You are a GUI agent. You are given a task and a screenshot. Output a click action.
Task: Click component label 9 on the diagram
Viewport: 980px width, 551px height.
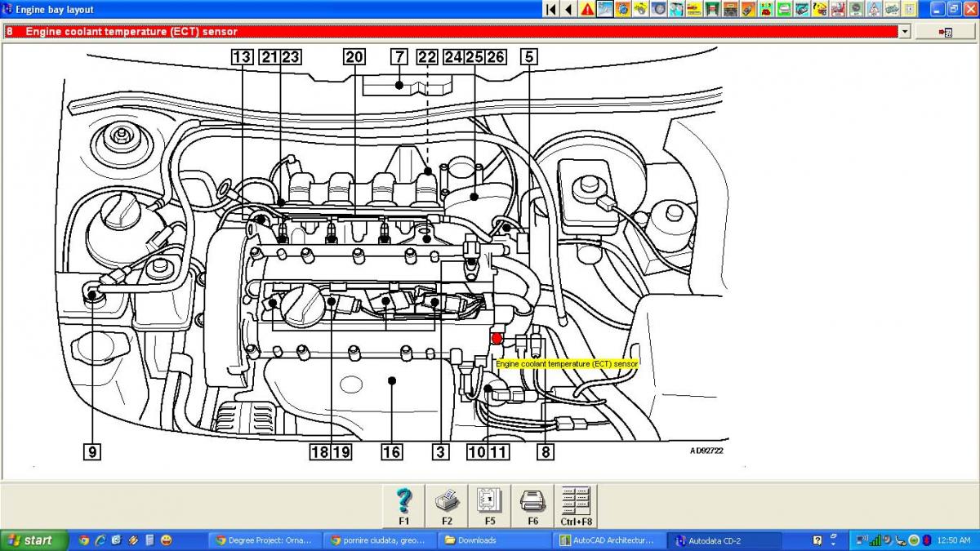click(x=93, y=451)
